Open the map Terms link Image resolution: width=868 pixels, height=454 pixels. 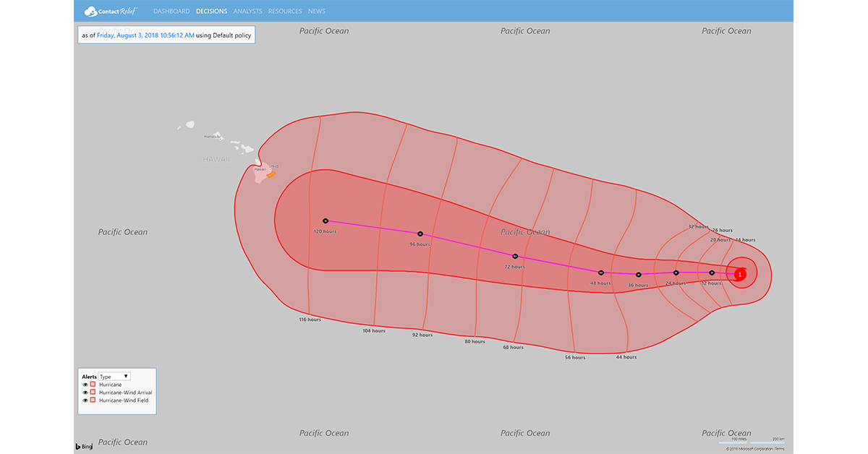pos(779,449)
